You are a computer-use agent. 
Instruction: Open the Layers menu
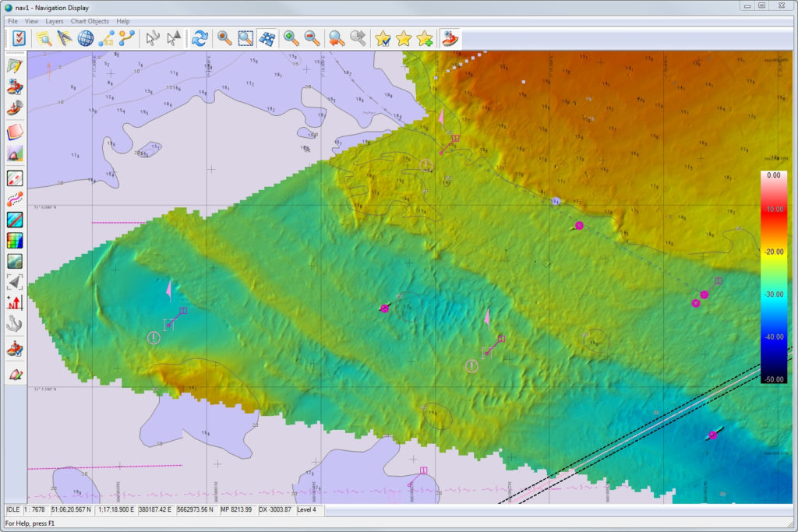pos(53,21)
